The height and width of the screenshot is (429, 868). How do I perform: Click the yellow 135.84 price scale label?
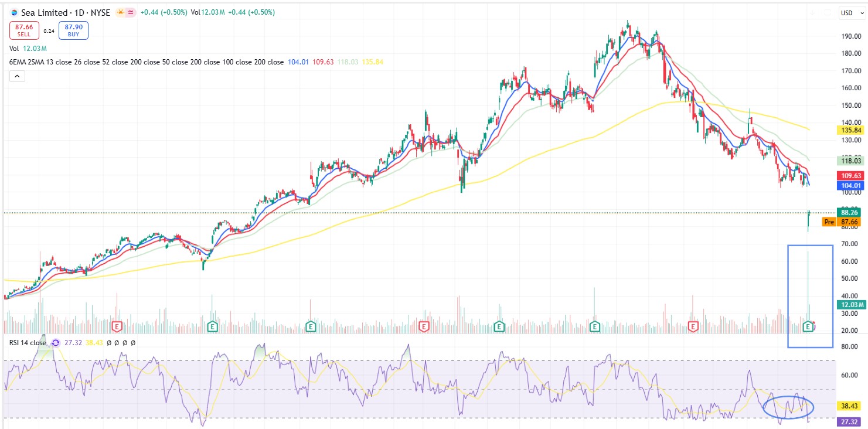point(849,130)
